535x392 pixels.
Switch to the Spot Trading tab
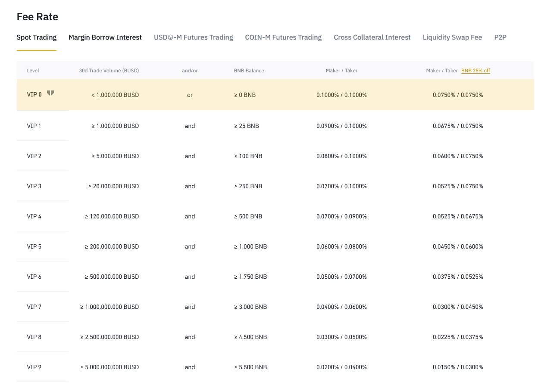pyautogui.click(x=37, y=37)
